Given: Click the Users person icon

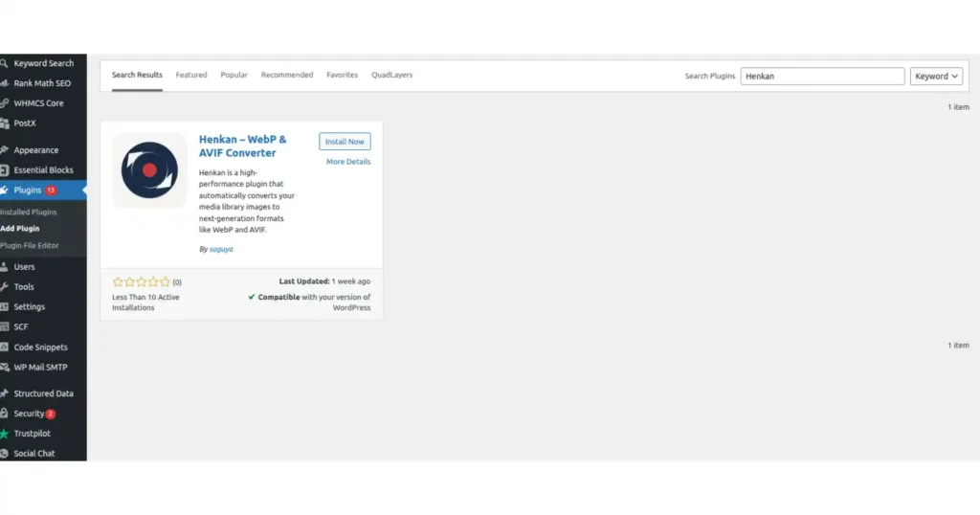Looking at the screenshot, I should pyautogui.click(x=4, y=267).
